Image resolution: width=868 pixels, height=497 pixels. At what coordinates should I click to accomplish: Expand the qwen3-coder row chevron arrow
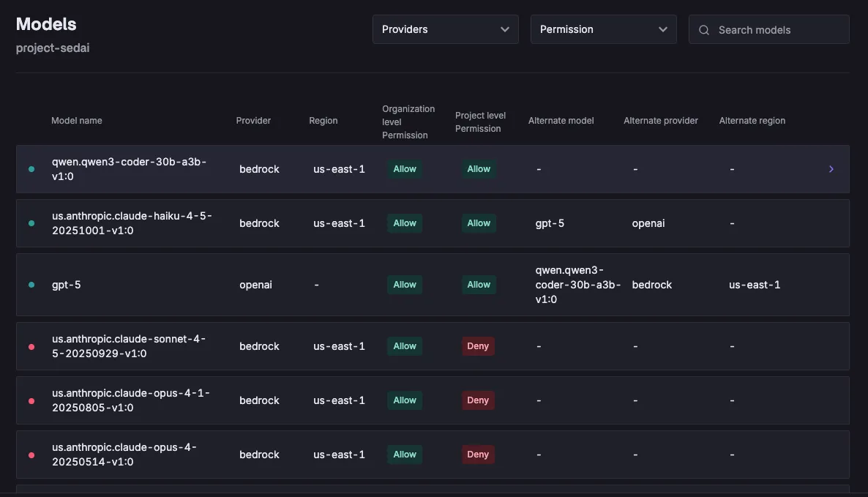[x=831, y=169]
